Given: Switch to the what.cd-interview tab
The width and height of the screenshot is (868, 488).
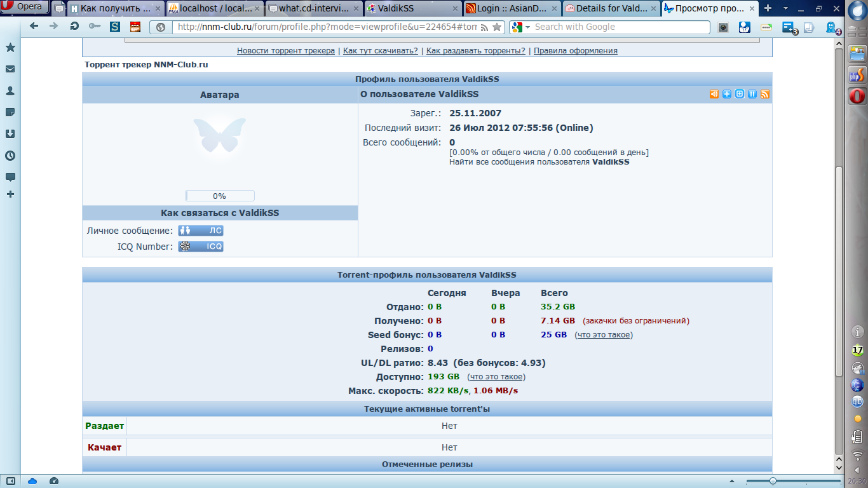Looking at the screenshot, I should pyautogui.click(x=314, y=9).
